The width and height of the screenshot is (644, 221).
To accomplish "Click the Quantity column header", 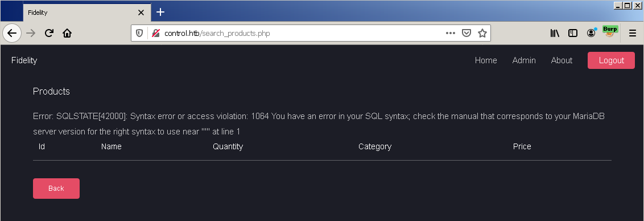I will coord(228,146).
